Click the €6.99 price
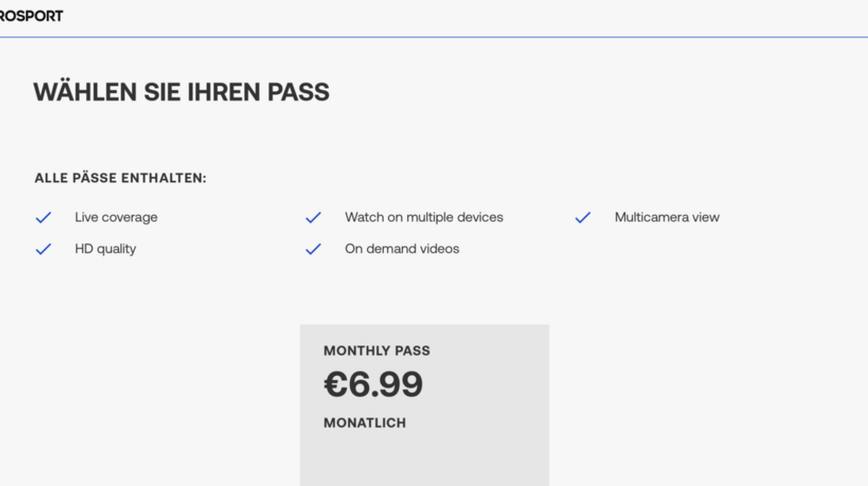Screen dimensions: 868x486 373,384
